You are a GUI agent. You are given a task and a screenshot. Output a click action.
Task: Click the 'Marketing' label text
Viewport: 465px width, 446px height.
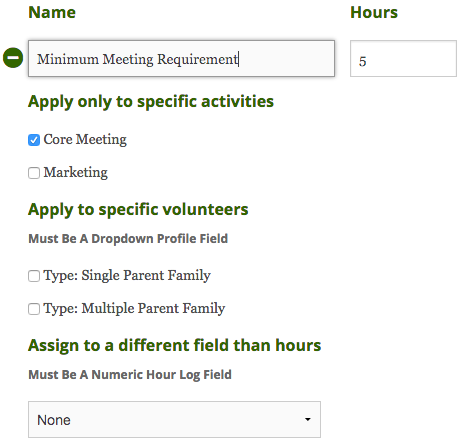pyautogui.click(x=76, y=172)
